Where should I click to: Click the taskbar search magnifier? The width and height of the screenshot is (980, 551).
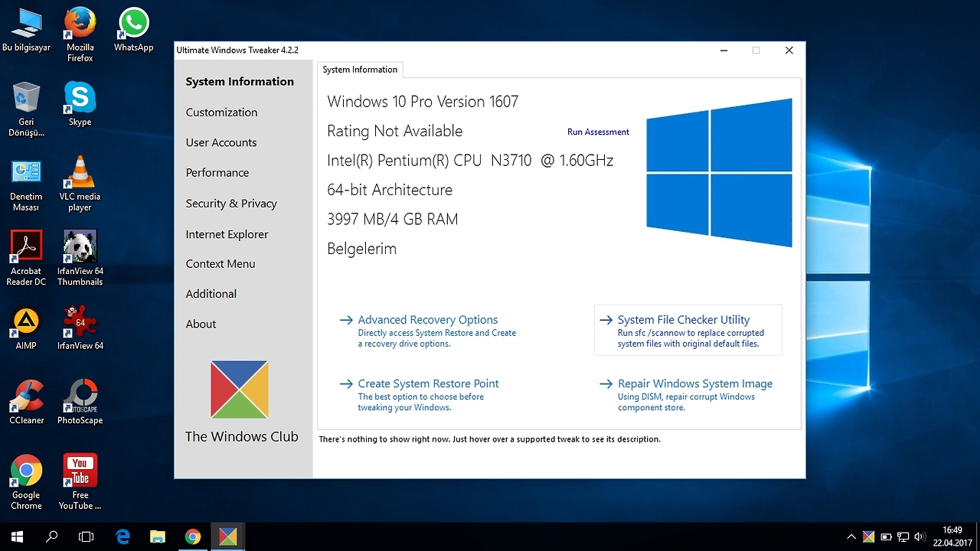(52, 536)
